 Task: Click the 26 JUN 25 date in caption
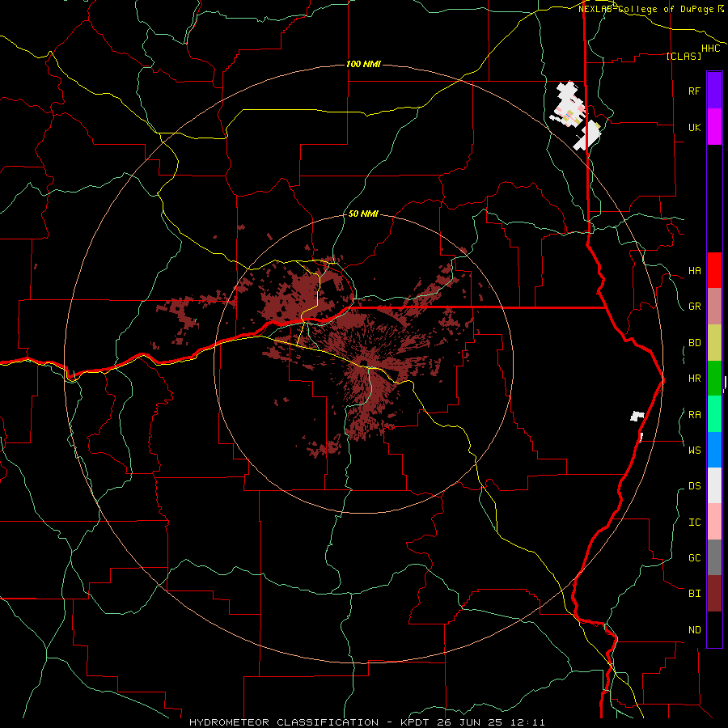(470, 722)
